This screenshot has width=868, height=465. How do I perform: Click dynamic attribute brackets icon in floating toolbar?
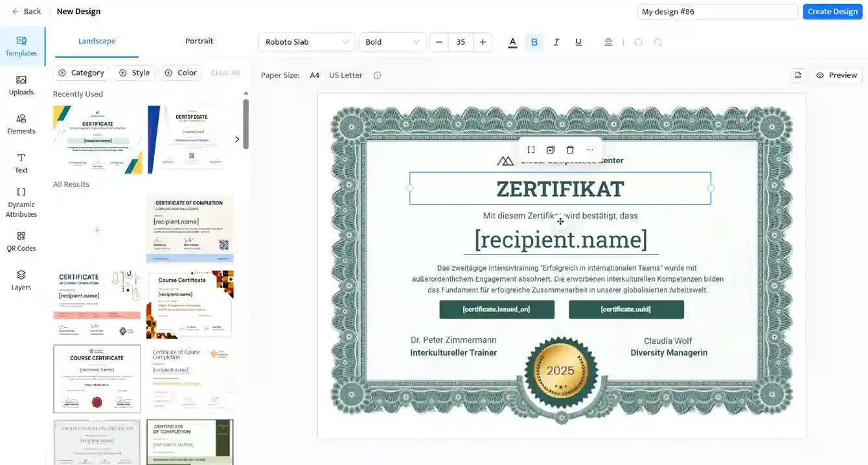click(x=531, y=150)
